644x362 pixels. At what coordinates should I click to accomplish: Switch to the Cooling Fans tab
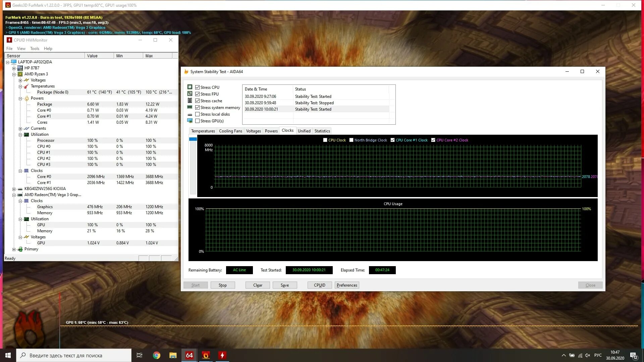click(230, 131)
